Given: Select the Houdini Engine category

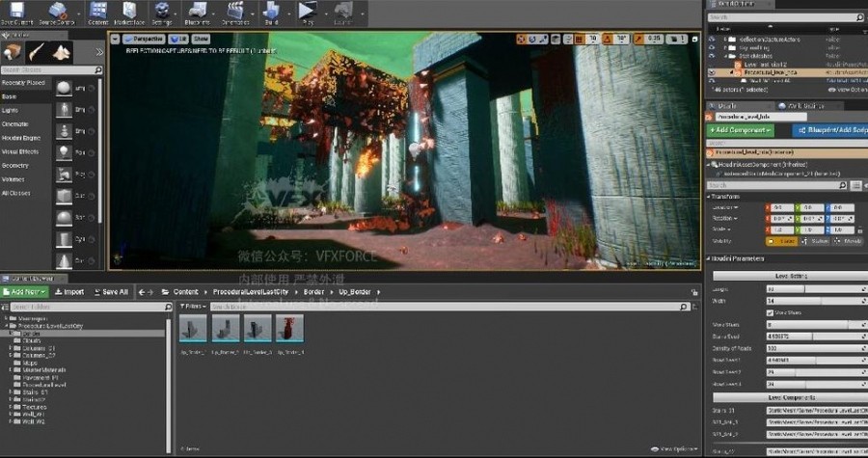Looking at the screenshot, I should click(x=20, y=138).
